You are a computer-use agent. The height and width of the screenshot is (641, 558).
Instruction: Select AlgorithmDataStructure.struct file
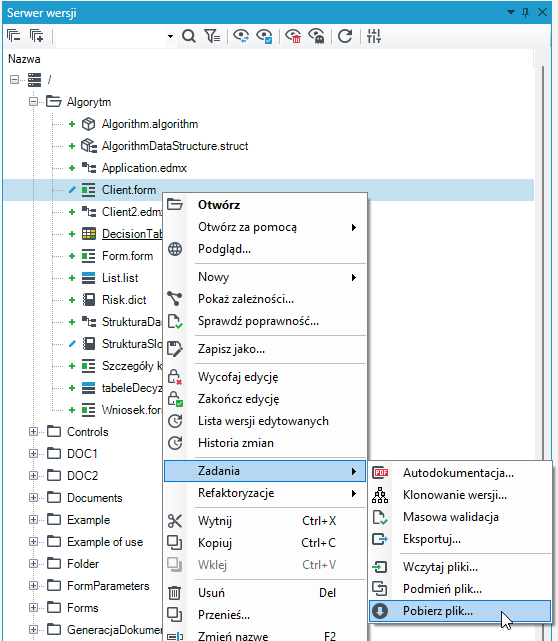pos(175,146)
